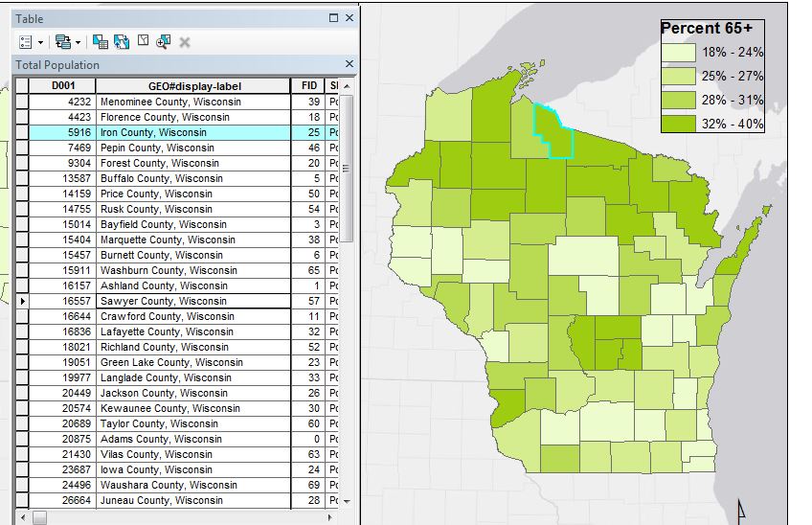Click Adams County, Wisconsin cell

point(193,439)
